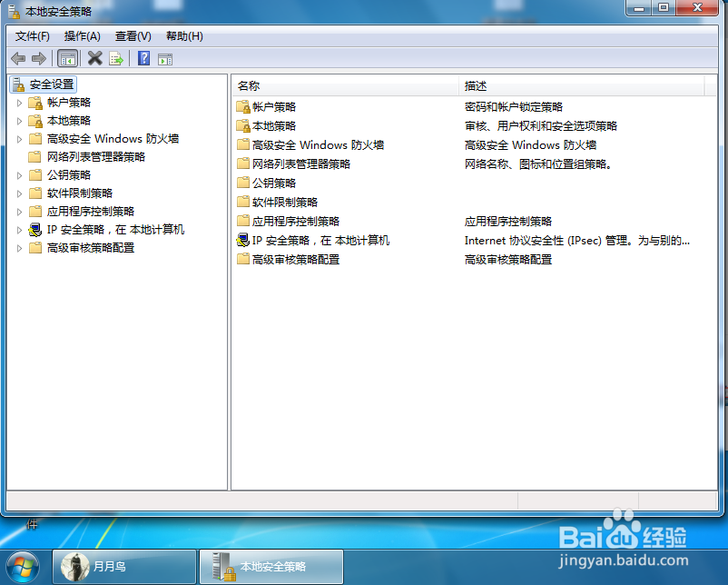Expand the 高级安全 Windows 防火墙 node
728x585 pixels.
click(x=19, y=139)
